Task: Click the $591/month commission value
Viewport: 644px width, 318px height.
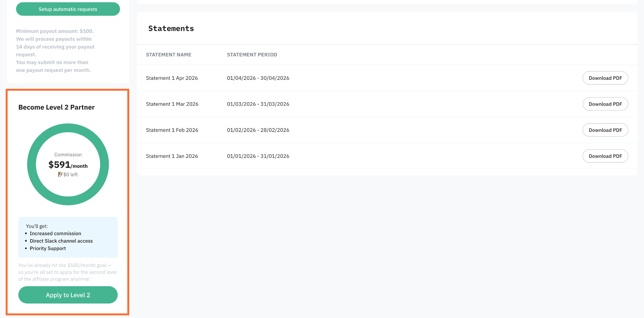Action: [68, 165]
